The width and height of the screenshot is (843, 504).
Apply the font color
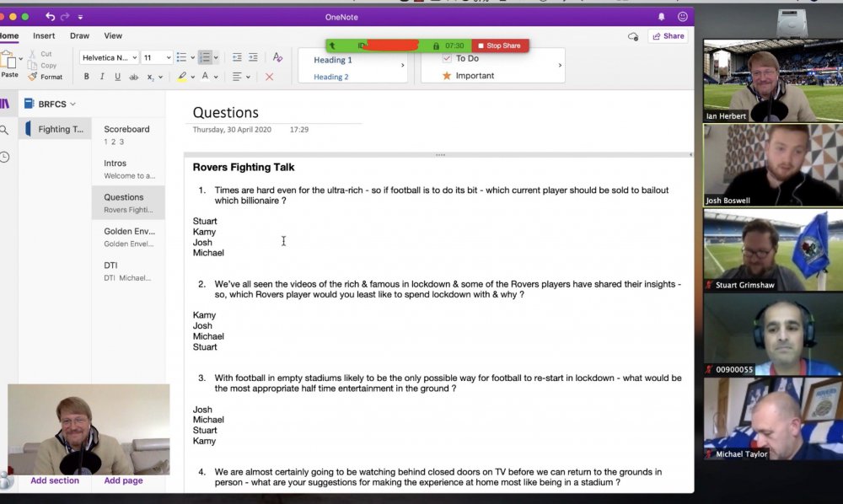[205, 77]
